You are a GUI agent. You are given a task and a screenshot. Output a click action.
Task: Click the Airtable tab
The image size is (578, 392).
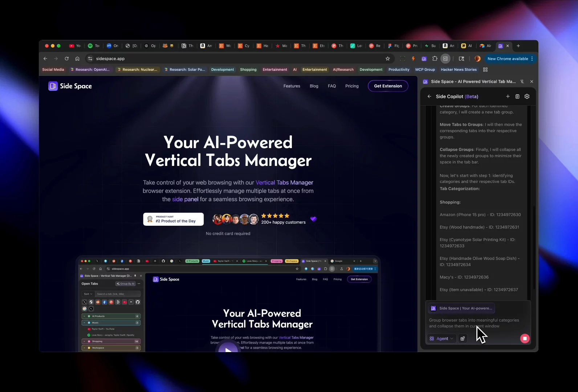click(x=485, y=46)
